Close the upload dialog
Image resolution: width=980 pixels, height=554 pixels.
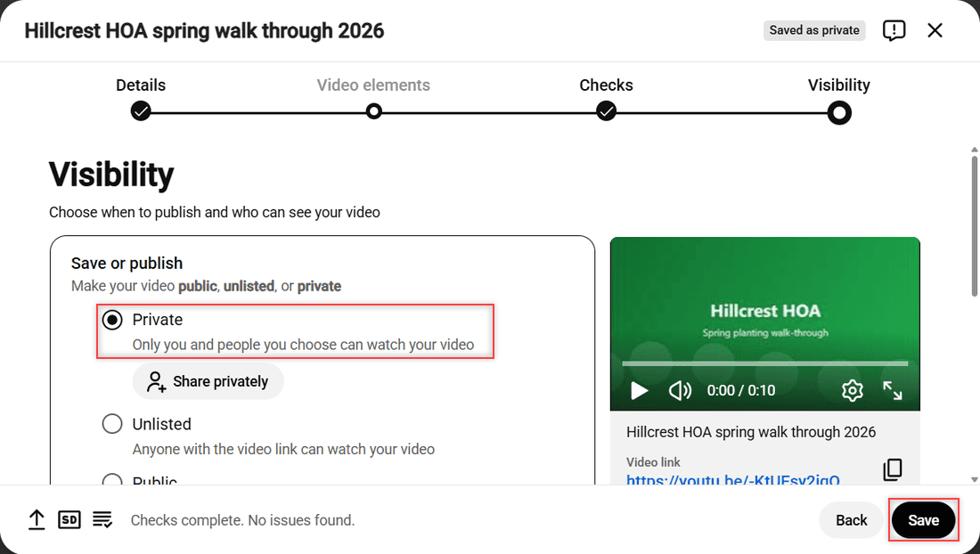935,30
